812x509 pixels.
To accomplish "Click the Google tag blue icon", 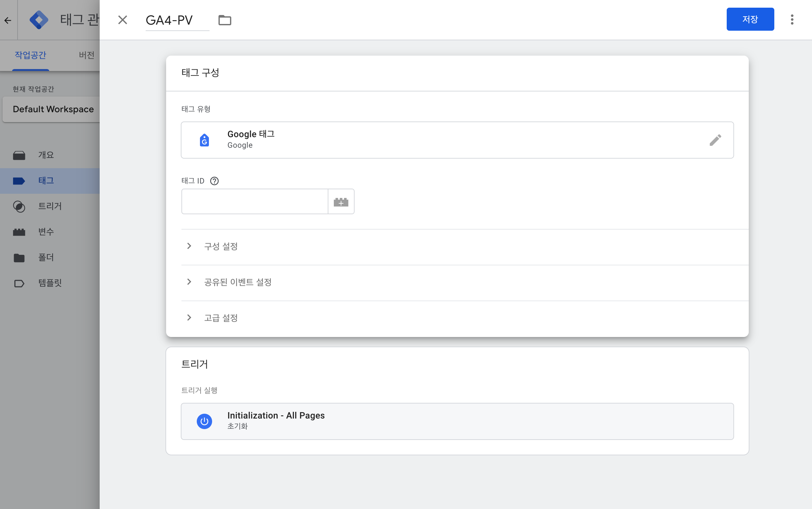I will tap(204, 140).
